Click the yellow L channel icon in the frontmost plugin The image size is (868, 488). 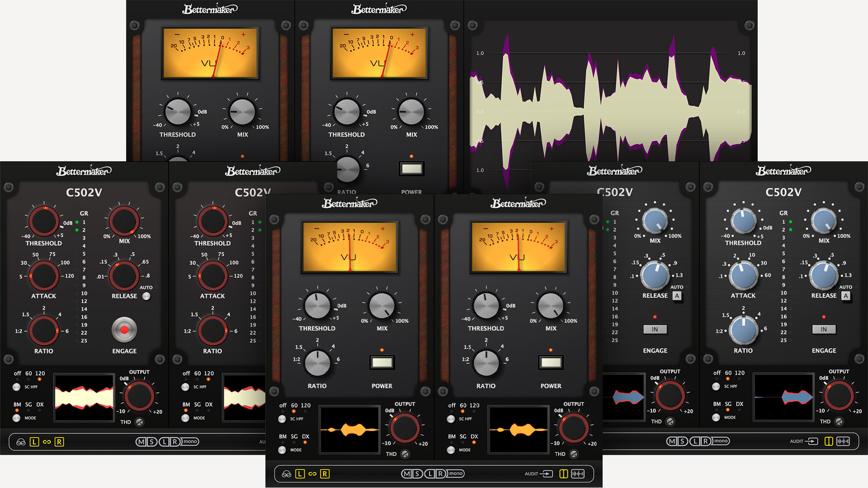pyautogui.click(x=300, y=474)
